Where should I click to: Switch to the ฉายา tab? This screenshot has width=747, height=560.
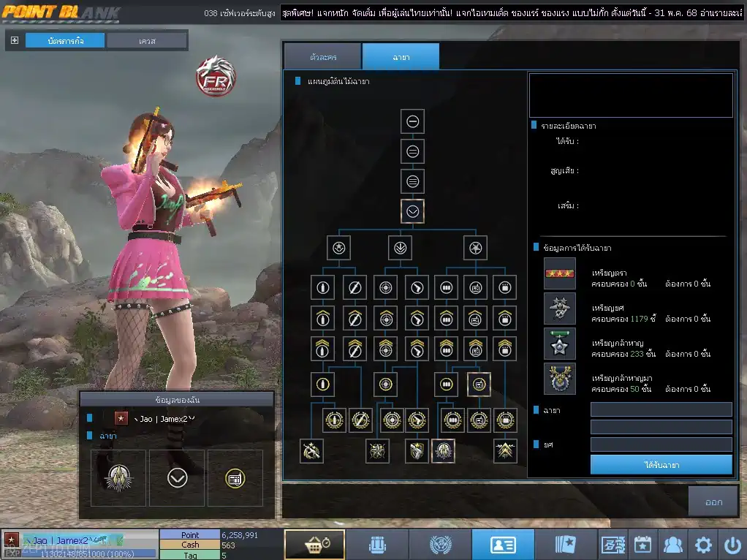[401, 56]
